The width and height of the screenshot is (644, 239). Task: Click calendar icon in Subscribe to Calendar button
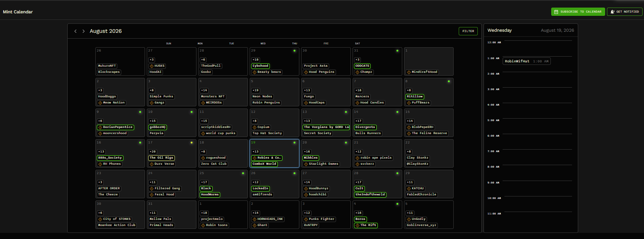(556, 12)
